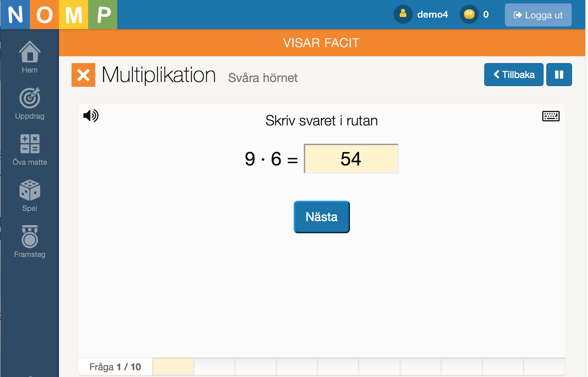Select the last progress bar segment

[x=544, y=366]
